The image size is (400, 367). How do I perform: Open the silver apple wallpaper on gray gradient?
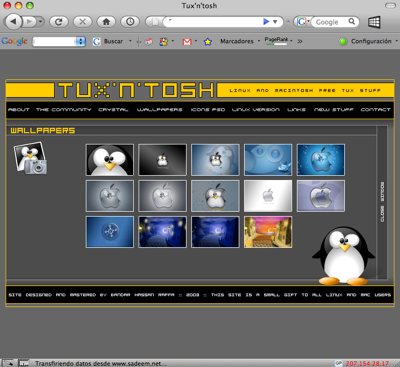162,196
